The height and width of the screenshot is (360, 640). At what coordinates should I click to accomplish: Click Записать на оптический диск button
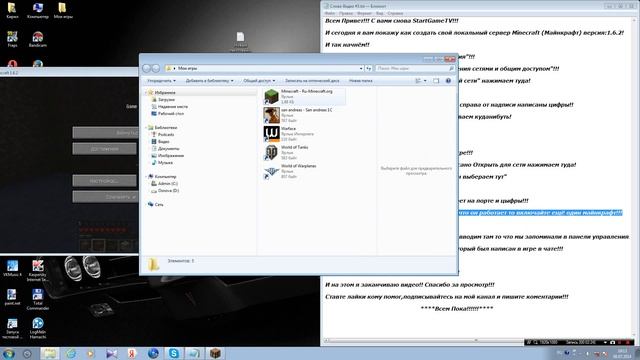(x=312, y=81)
